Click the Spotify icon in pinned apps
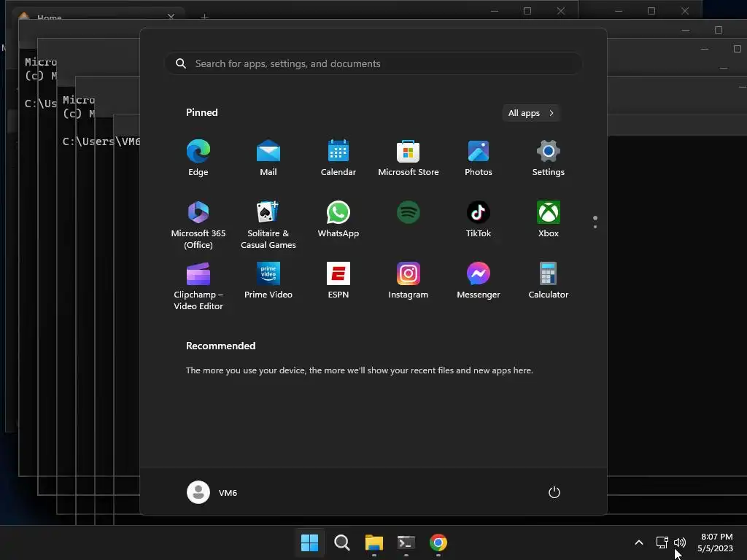Image resolution: width=747 pixels, height=560 pixels. coord(409,212)
